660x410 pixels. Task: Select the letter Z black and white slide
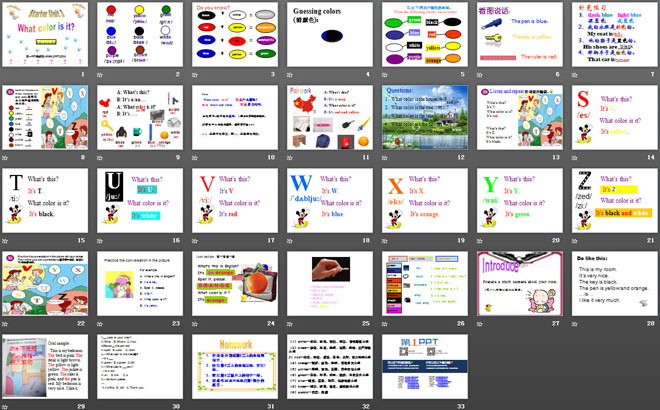(x=612, y=201)
